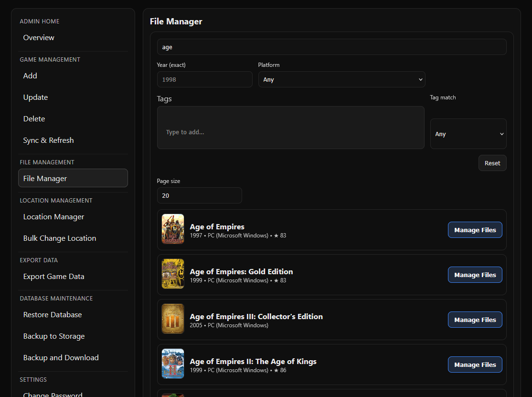Screen dimensions: 532x397
Task: Select File Manager in sidebar
Action: point(73,178)
